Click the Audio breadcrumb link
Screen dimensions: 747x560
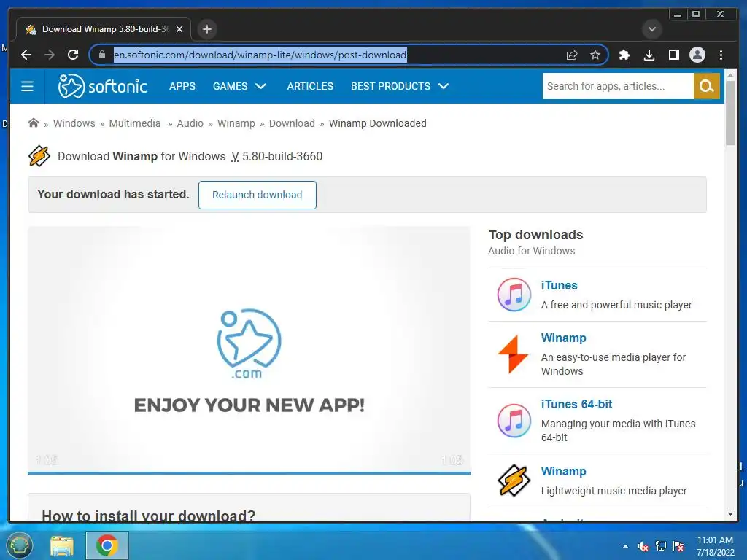pos(190,123)
